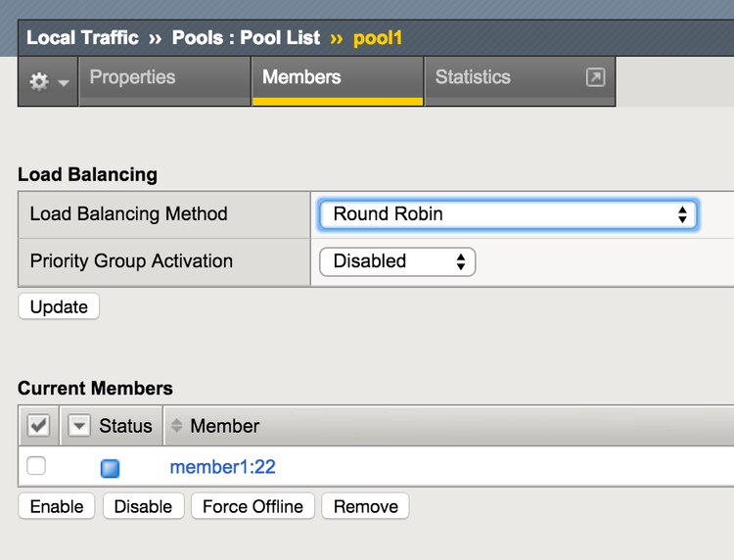Click the Enable button
734x560 pixels.
(57, 506)
